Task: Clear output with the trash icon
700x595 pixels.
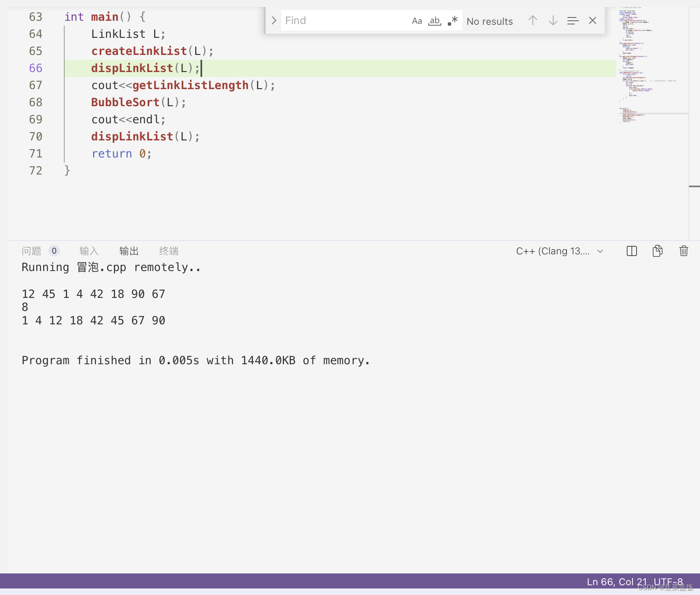Action: (x=684, y=251)
